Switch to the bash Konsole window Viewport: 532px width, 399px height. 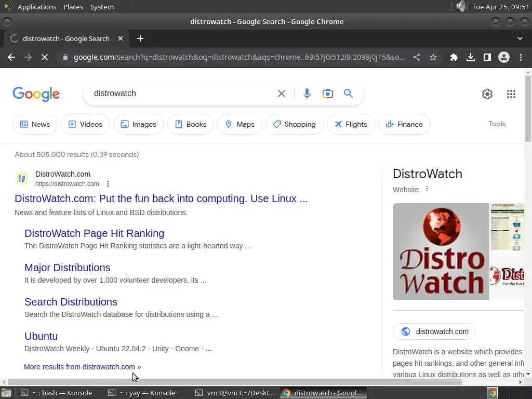click(x=57, y=393)
